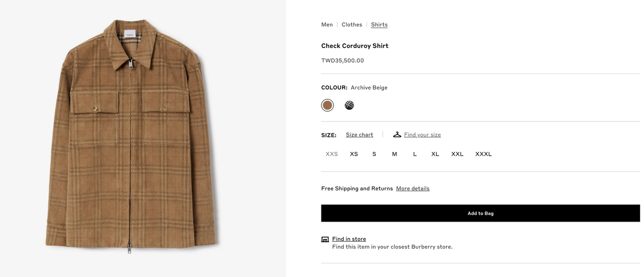This screenshot has width=644, height=277.
Task: Choose size M
Action: coord(394,154)
